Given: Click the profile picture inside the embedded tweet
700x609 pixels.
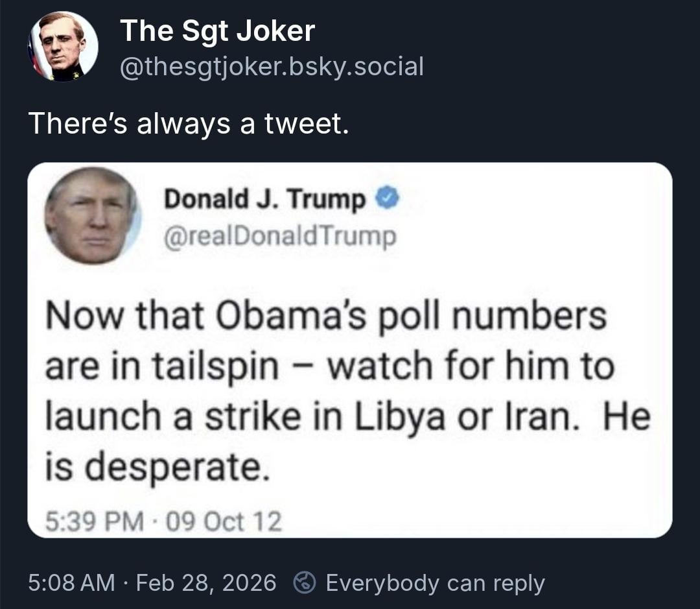Looking at the screenshot, I should (92, 216).
